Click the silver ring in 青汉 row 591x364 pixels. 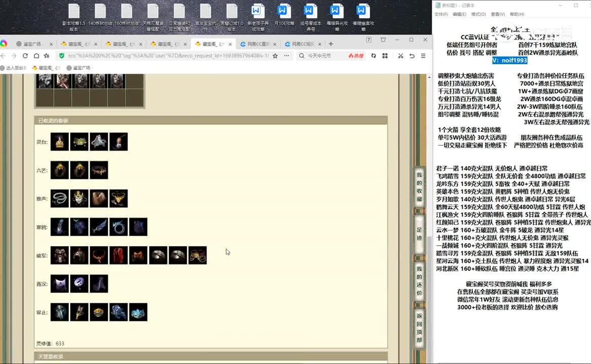point(79,284)
